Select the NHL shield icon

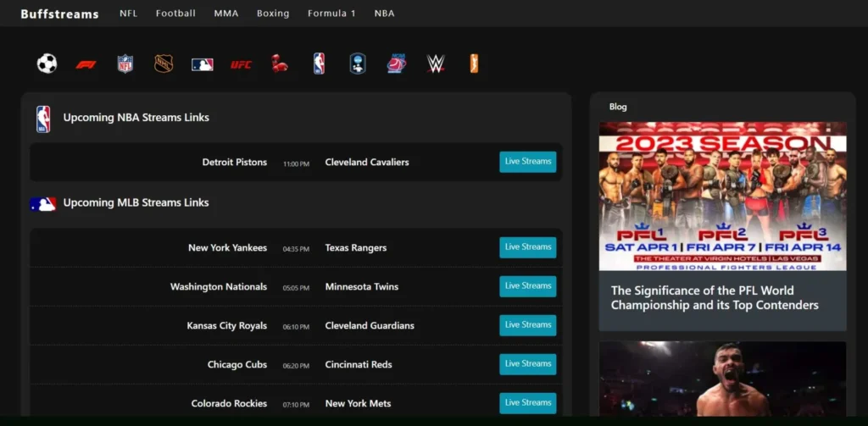coord(164,64)
